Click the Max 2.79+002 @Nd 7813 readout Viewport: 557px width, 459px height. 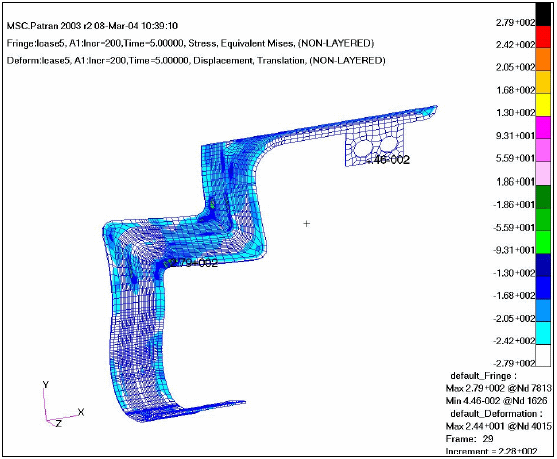[499, 388]
